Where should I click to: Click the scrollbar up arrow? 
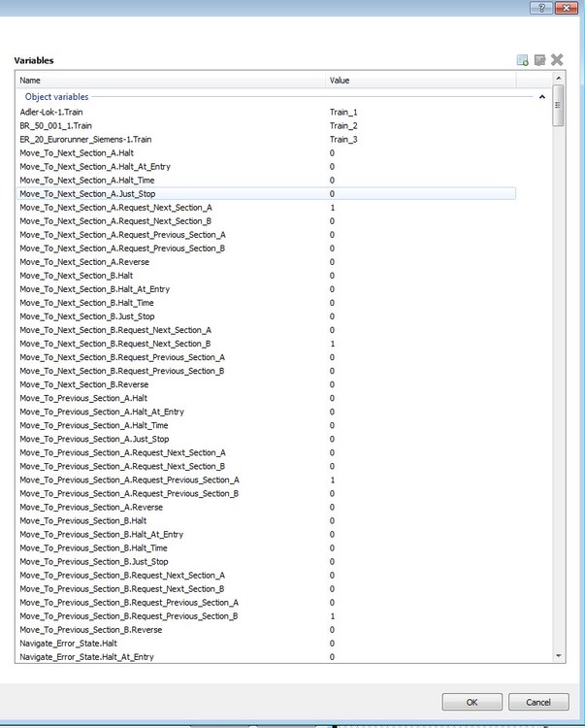pyautogui.click(x=559, y=78)
